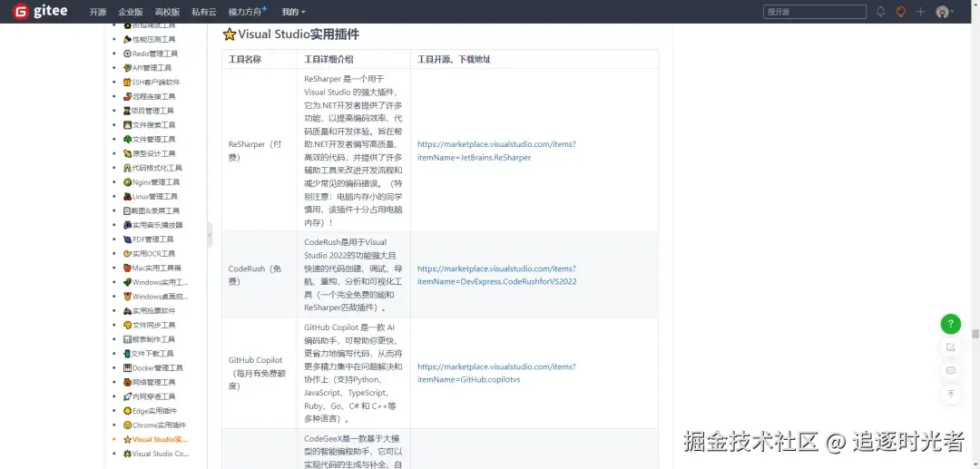Go to Windows实用工... in sidebar
The height and width of the screenshot is (469, 980).
(x=156, y=282)
